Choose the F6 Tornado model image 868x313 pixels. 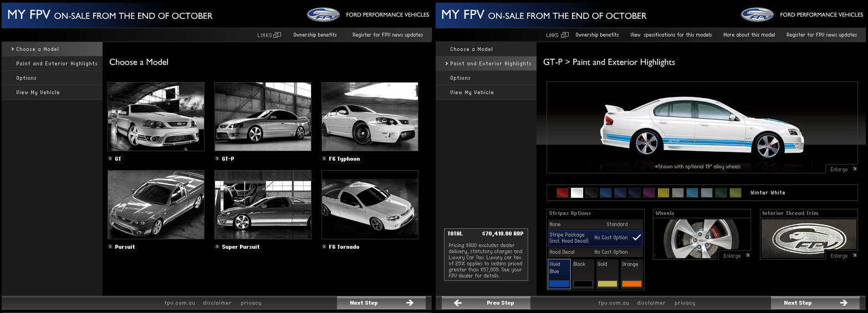[370, 204]
